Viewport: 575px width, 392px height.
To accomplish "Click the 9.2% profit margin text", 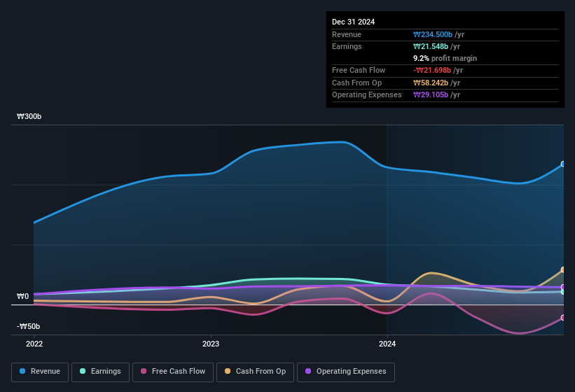I will click(x=445, y=58).
